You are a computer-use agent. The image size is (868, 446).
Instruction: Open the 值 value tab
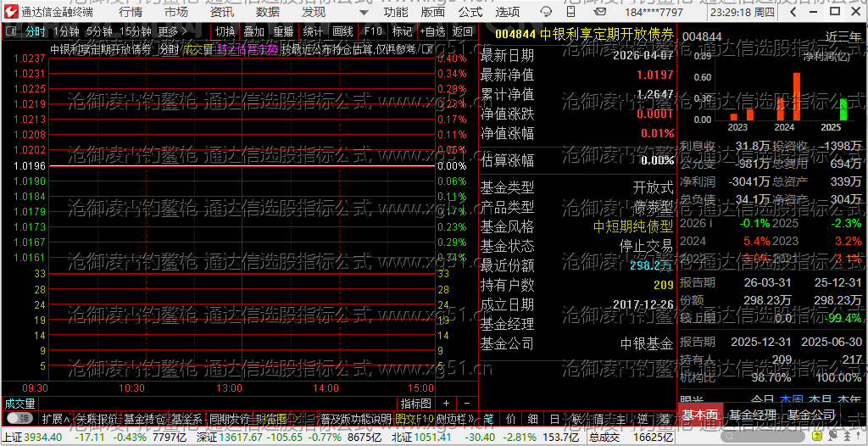(x=598, y=418)
